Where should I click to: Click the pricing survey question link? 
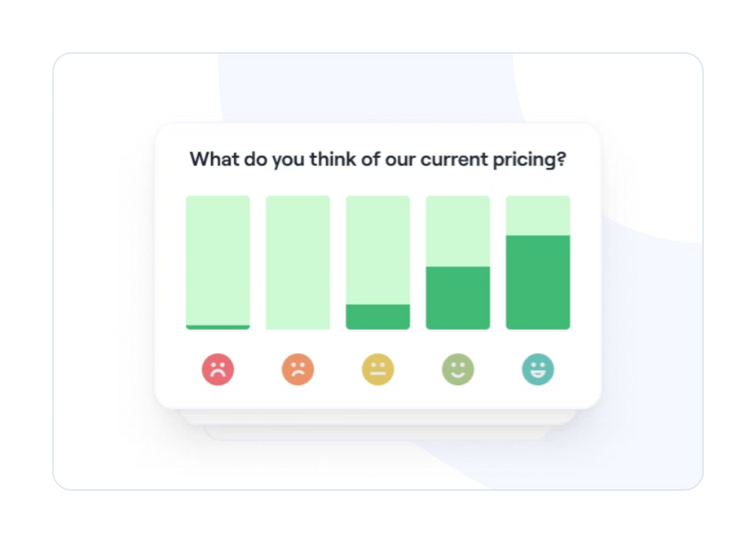tap(377, 159)
